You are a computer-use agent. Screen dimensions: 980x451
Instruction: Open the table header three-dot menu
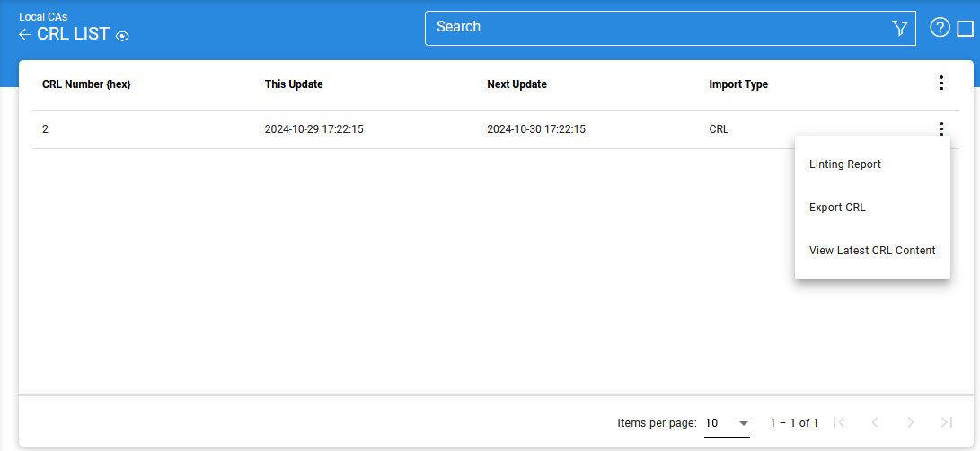(x=940, y=84)
